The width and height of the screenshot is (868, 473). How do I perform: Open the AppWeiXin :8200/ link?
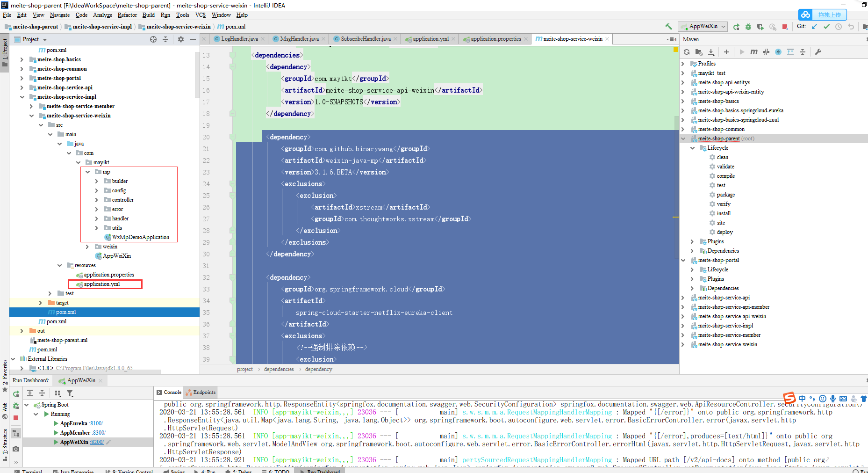97,442
